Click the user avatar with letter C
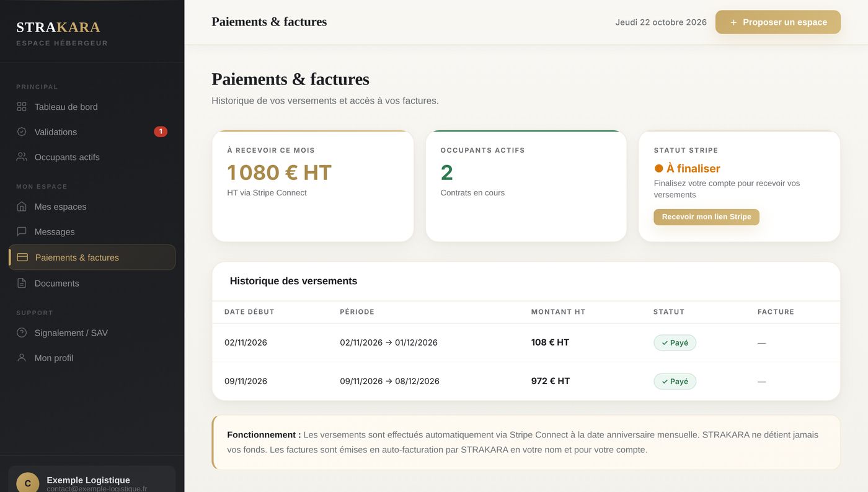Image resolution: width=868 pixels, height=492 pixels. coord(28,483)
